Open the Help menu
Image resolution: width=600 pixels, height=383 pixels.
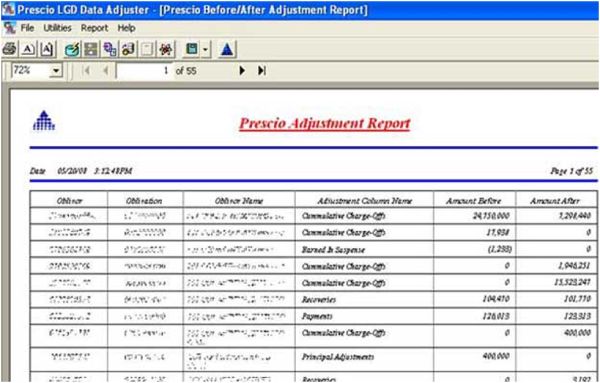(x=126, y=28)
